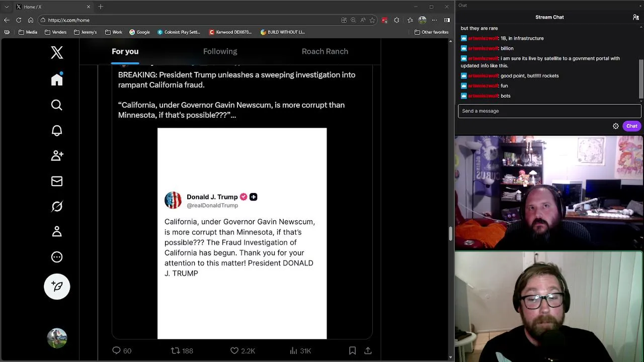Open the tab search dropdown arrow

pos(7,7)
